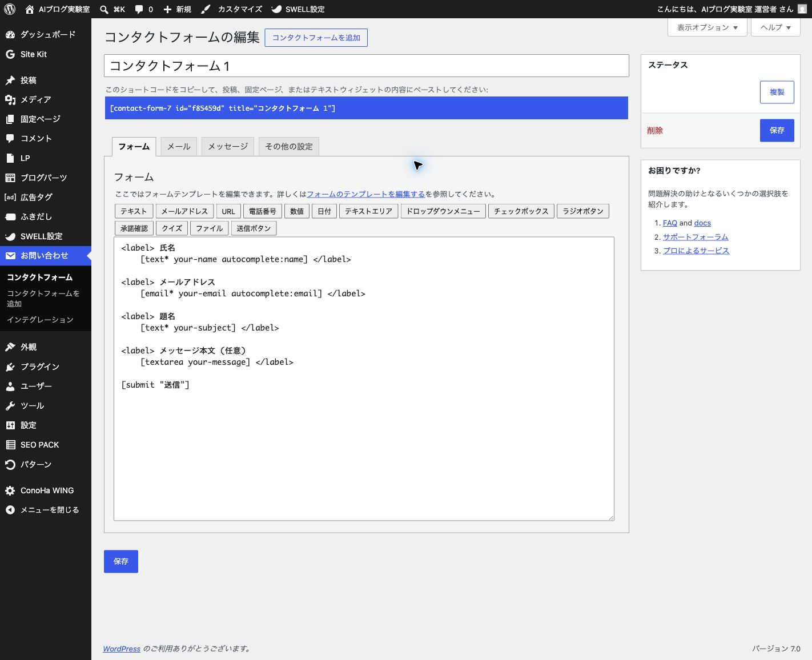Open コンタクトフォームを追加 in sidebar submenu
The image size is (812, 660).
43,299
